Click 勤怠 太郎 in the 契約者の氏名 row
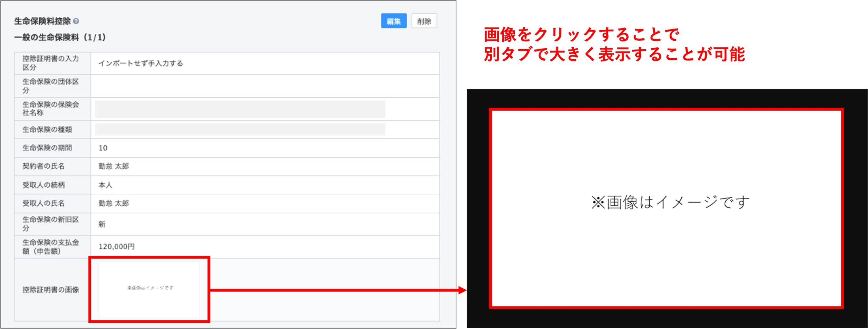The image size is (868, 329). 114,166
